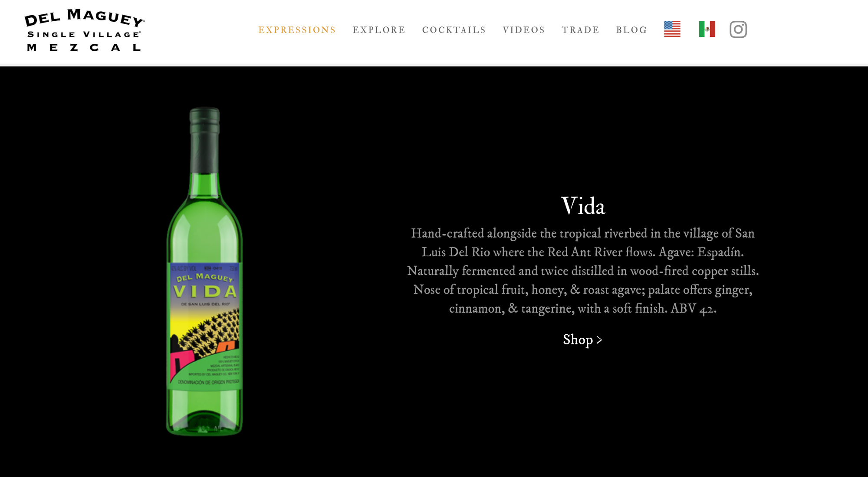Click the Single Village text in the logo

(x=84, y=34)
